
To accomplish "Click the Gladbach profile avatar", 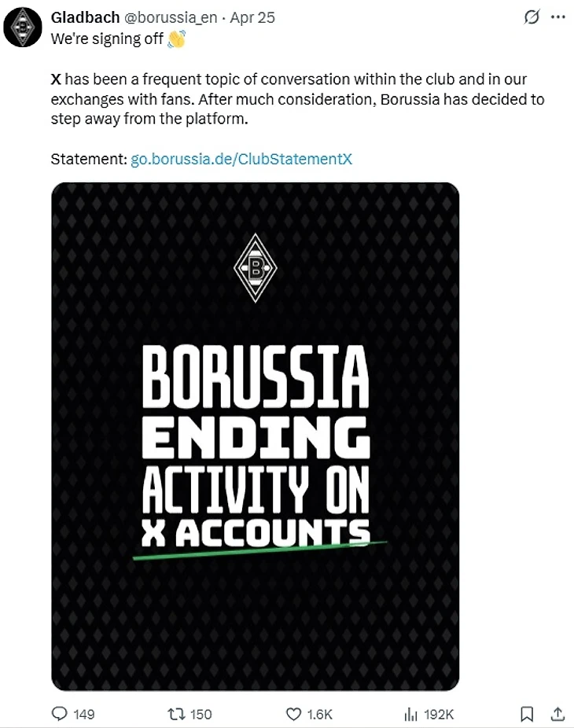I will tap(23, 28).
